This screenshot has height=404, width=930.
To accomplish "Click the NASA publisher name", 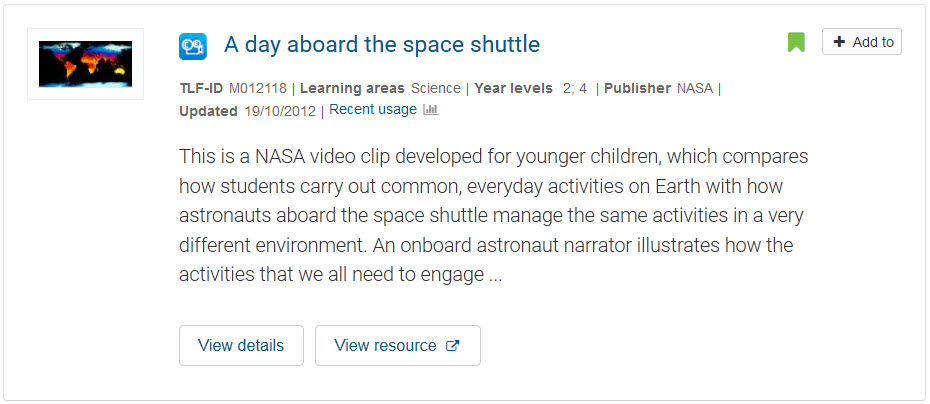I will point(695,88).
